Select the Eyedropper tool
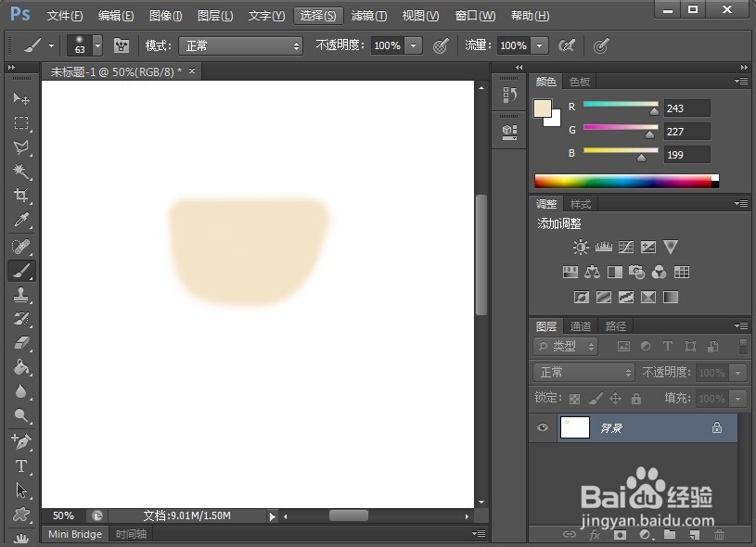This screenshot has height=547, width=756. (x=20, y=220)
